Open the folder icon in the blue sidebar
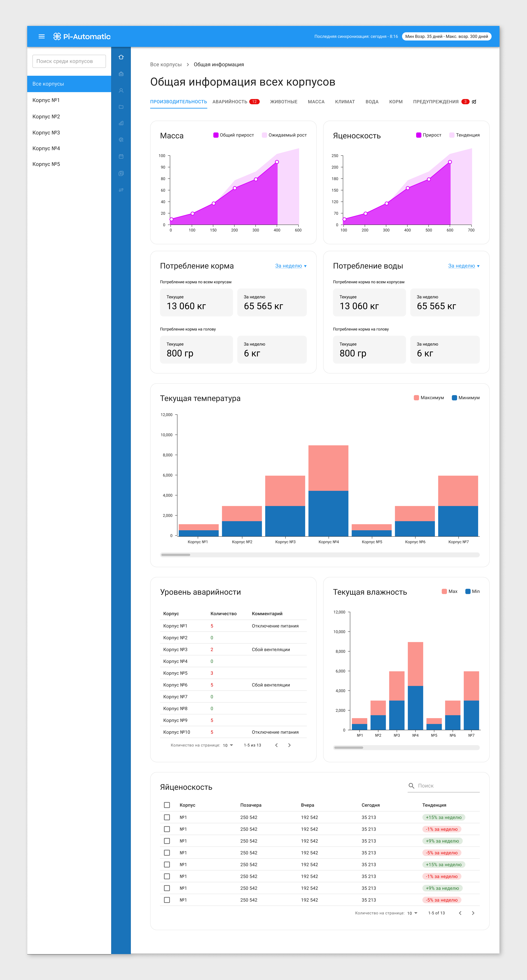Screen dimensions: 527x980 coord(121,107)
